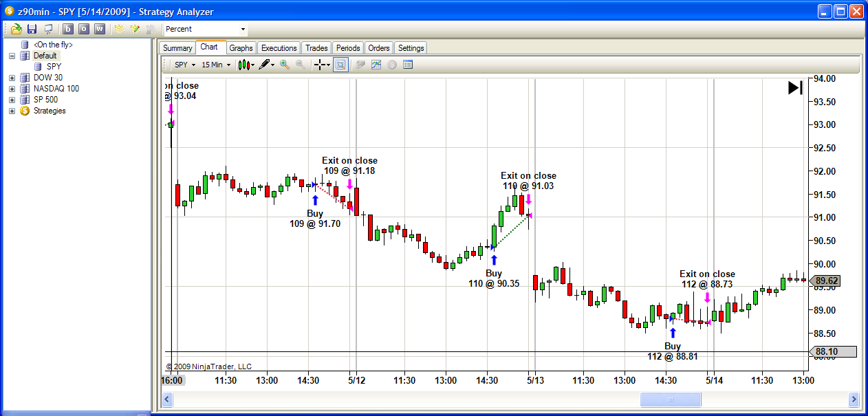Click the 'w' walk forward toolbar button
The width and height of the screenshot is (868, 416).
tap(100, 29)
